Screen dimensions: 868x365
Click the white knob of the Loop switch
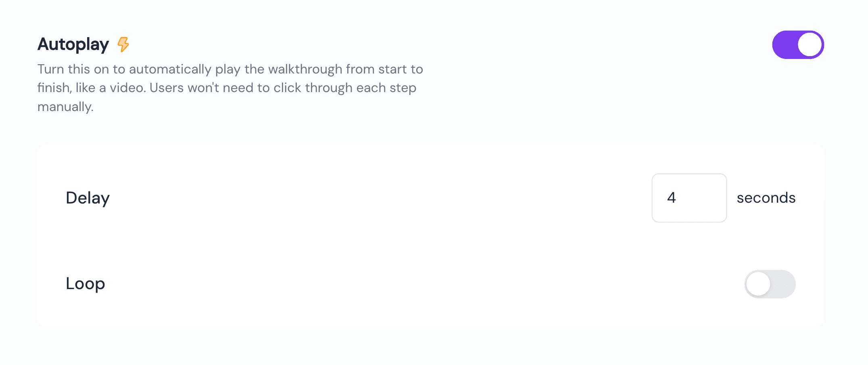click(758, 284)
